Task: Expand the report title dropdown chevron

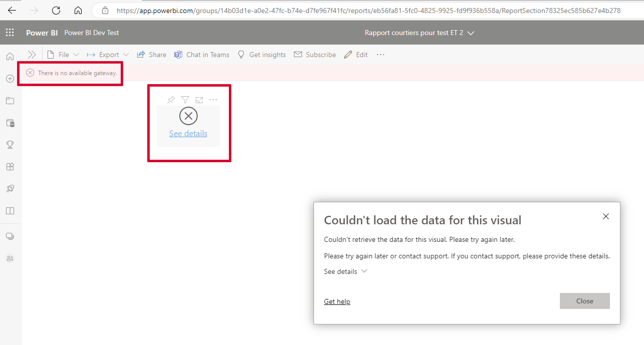Action: (471, 33)
